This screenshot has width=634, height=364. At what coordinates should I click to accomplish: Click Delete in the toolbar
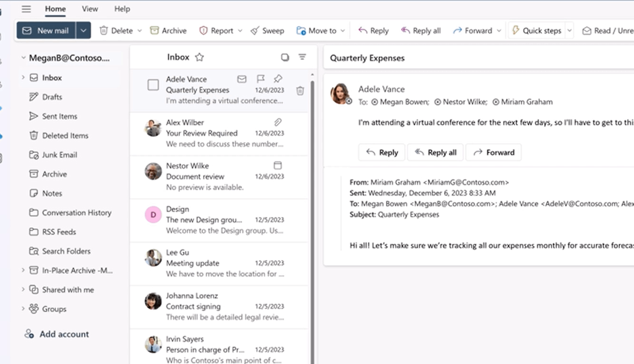(x=116, y=30)
